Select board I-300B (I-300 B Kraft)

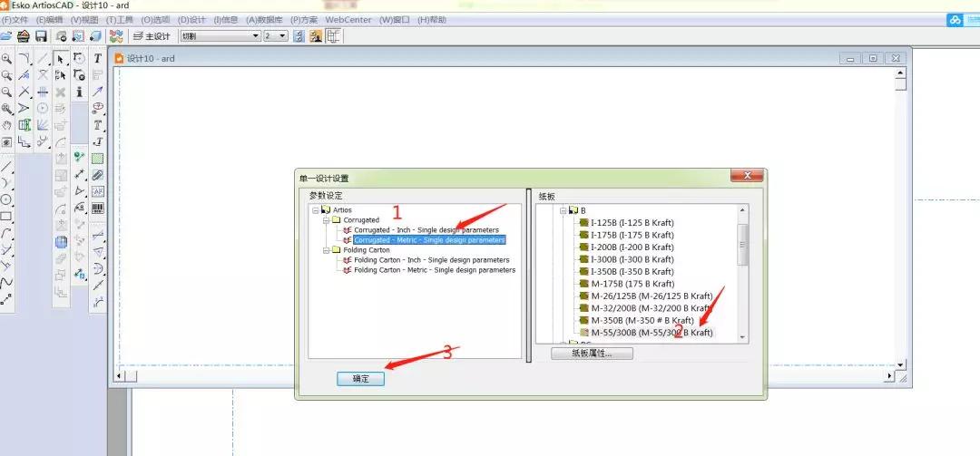(x=632, y=259)
